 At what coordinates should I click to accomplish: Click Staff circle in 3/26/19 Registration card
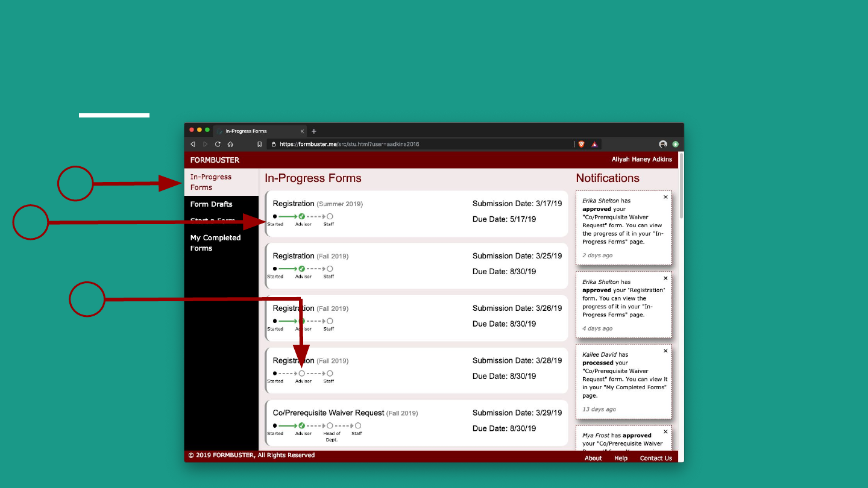click(330, 321)
